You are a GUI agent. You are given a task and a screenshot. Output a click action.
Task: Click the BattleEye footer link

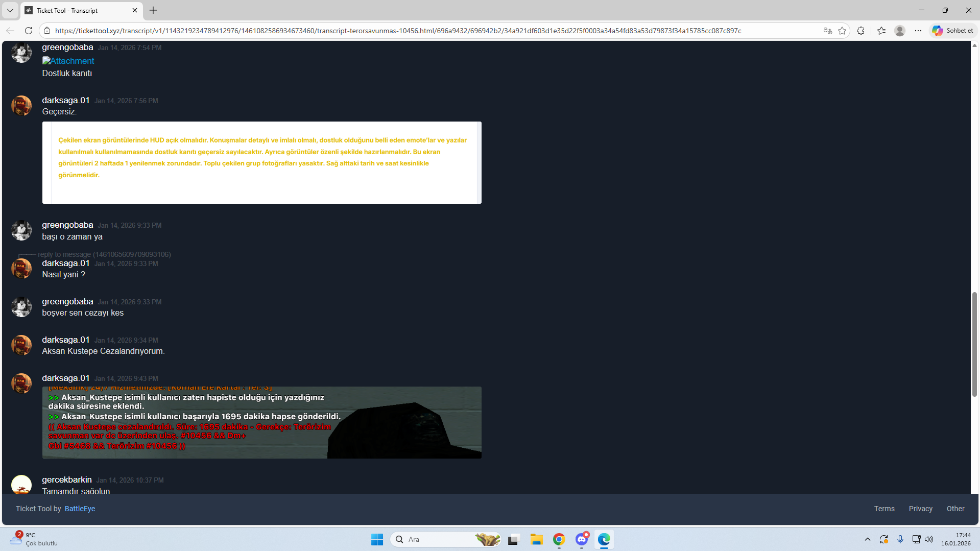(80, 509)
